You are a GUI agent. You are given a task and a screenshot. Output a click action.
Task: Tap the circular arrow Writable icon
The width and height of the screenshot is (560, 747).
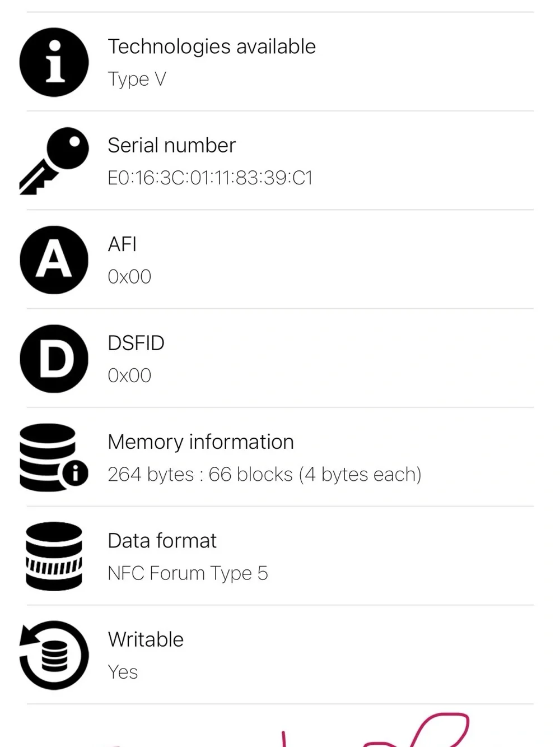(x=54, y=655)
